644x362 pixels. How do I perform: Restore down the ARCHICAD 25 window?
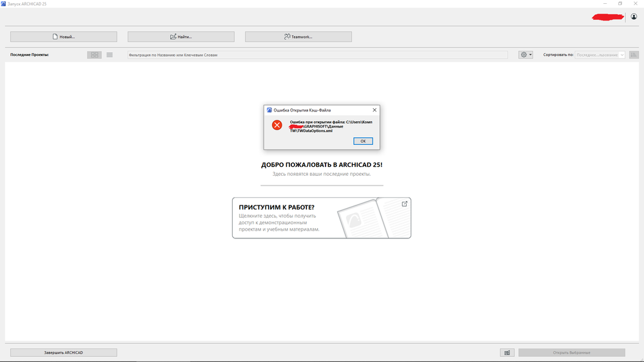point(620,4)
